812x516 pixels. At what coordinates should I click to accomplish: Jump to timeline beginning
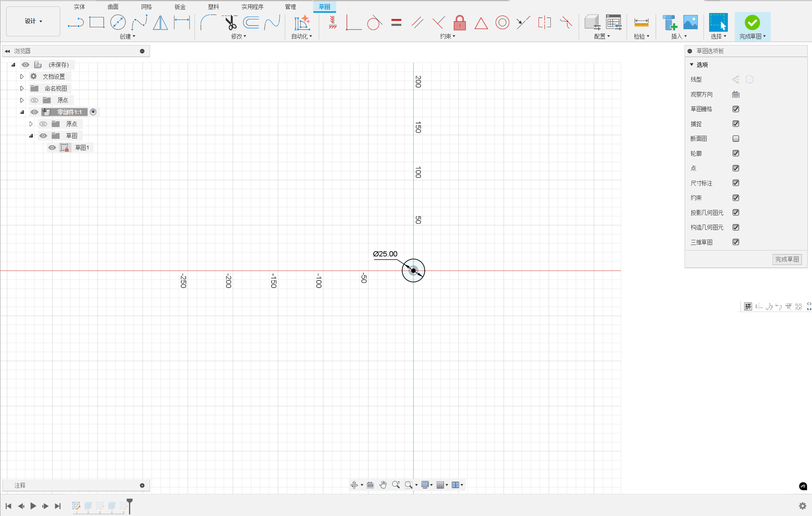(x=8, y=506)
